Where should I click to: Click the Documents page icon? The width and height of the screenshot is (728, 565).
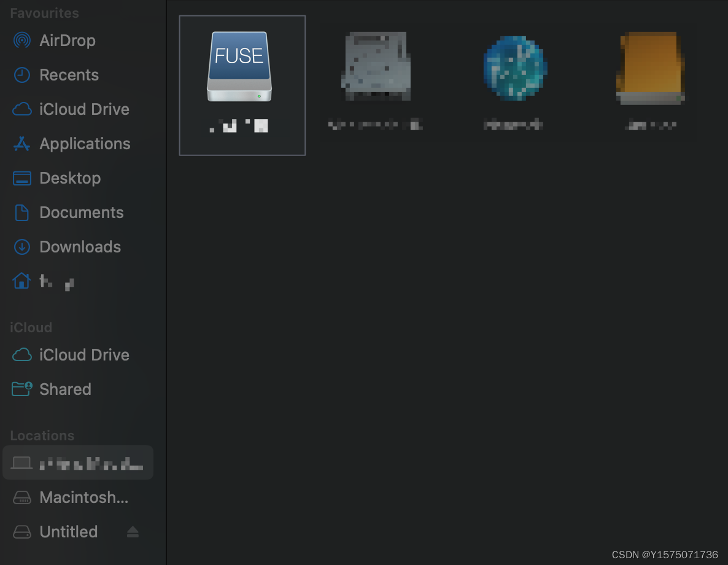[x=22, y=212]
